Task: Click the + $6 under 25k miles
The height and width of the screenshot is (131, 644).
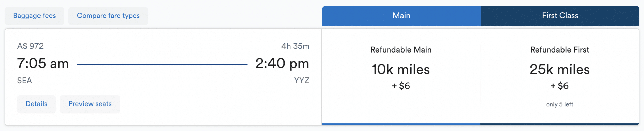Action: coord(559,86)
